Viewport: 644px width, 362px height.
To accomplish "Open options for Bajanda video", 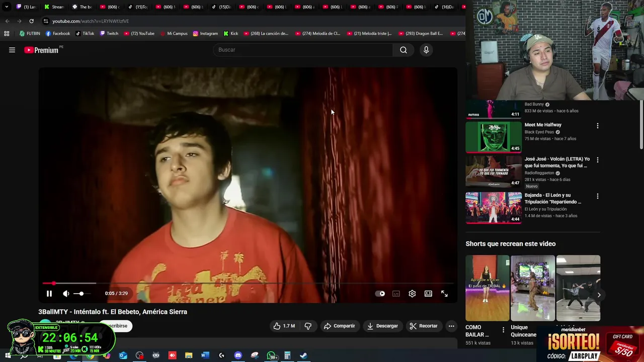I will [x=598, y=196].
